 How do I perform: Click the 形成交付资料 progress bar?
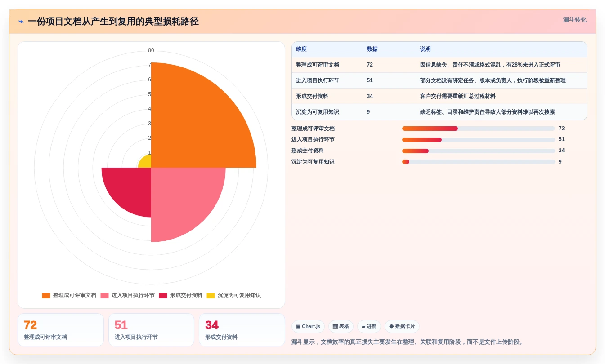[x=479, y=151]
